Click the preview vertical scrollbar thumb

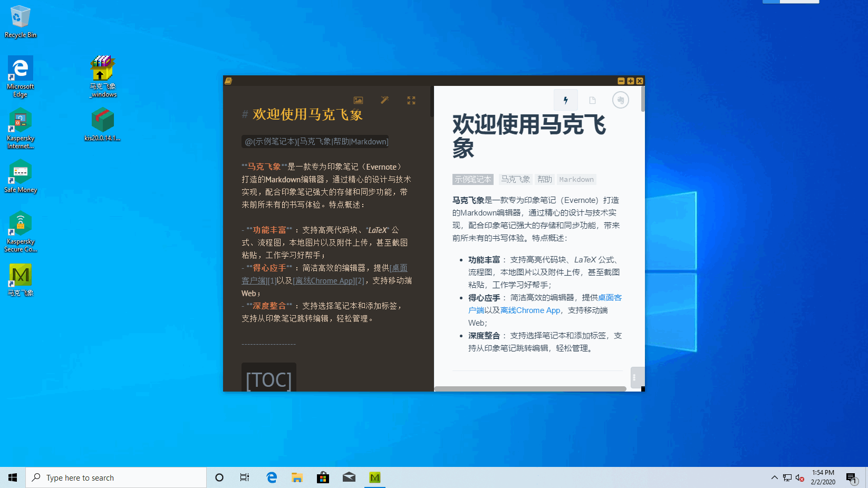[x=643, y=99]
